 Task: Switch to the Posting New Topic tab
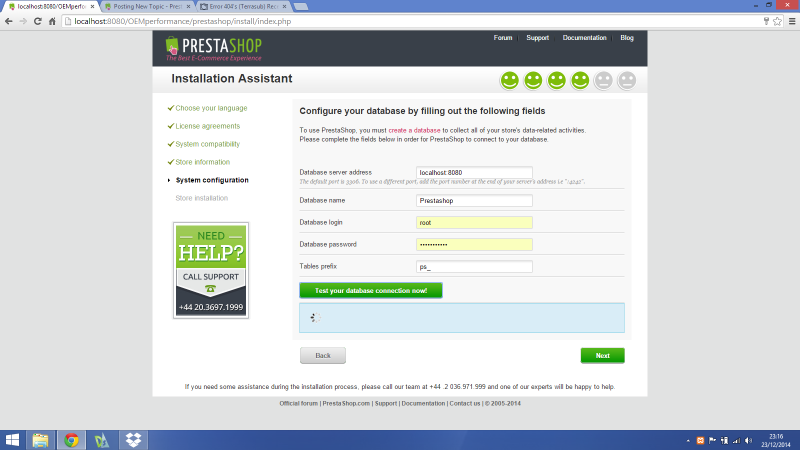click(145, 6)
